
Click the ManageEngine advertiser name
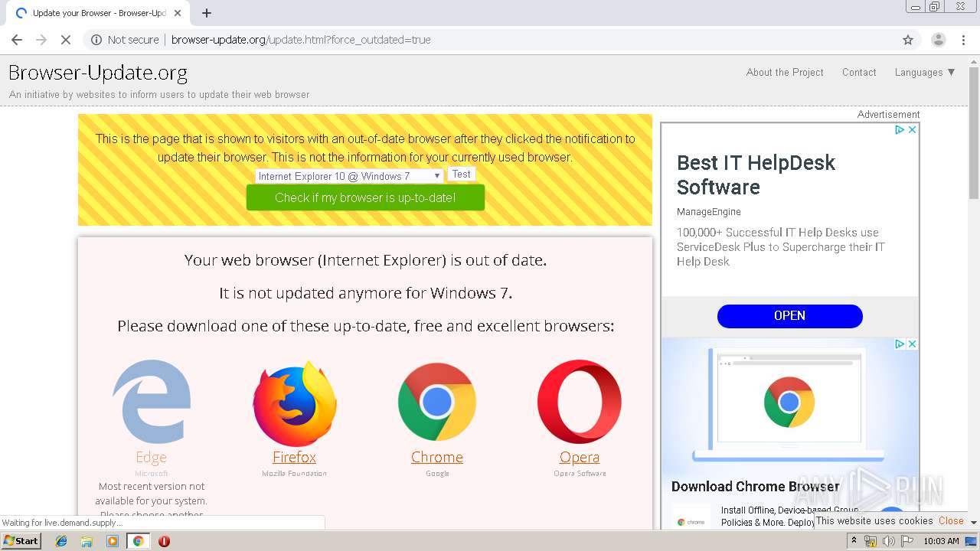coord(709,212)
